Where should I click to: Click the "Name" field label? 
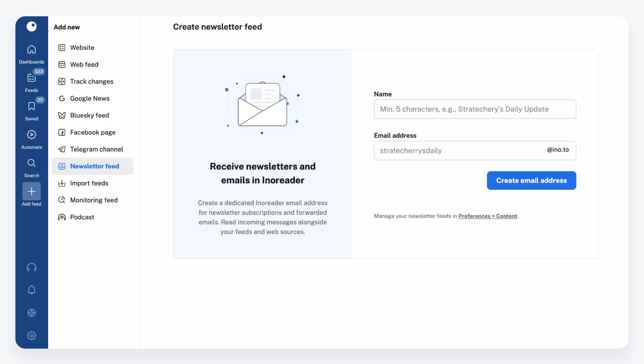(383, 94)
